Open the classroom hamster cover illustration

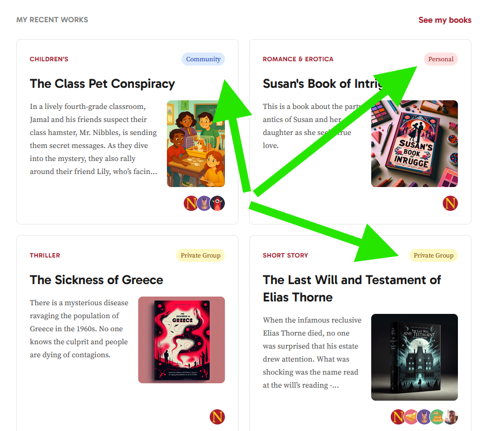(x=196, y=144)
